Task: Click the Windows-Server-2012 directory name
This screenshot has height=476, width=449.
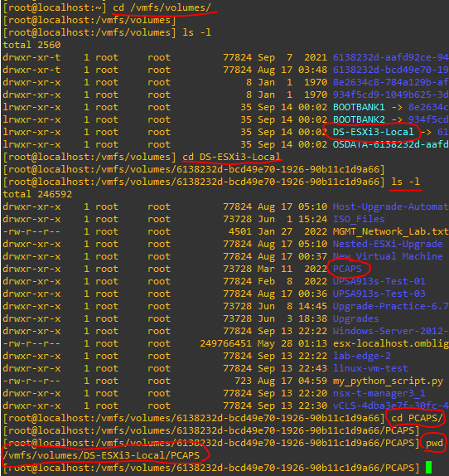Action: [x=390, y=331]
